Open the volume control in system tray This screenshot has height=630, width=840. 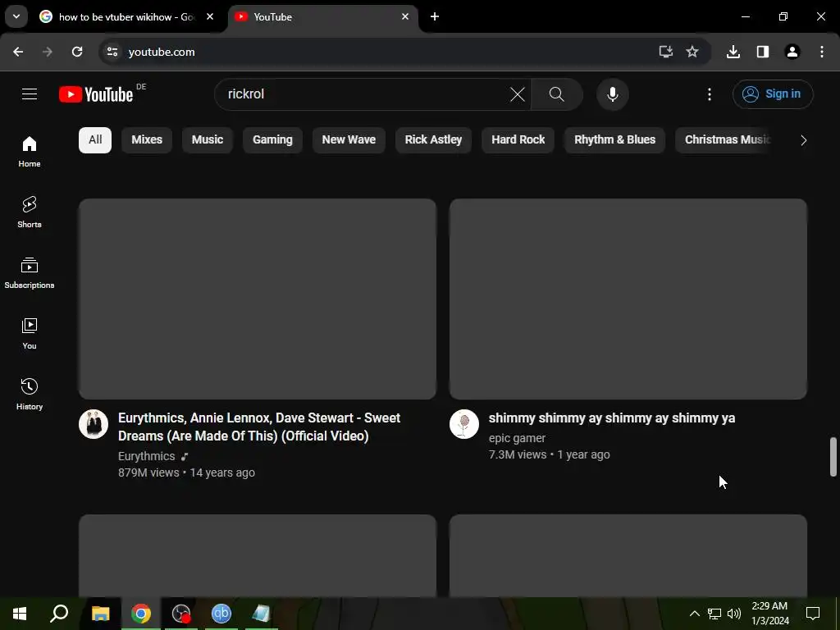[734, 614]
